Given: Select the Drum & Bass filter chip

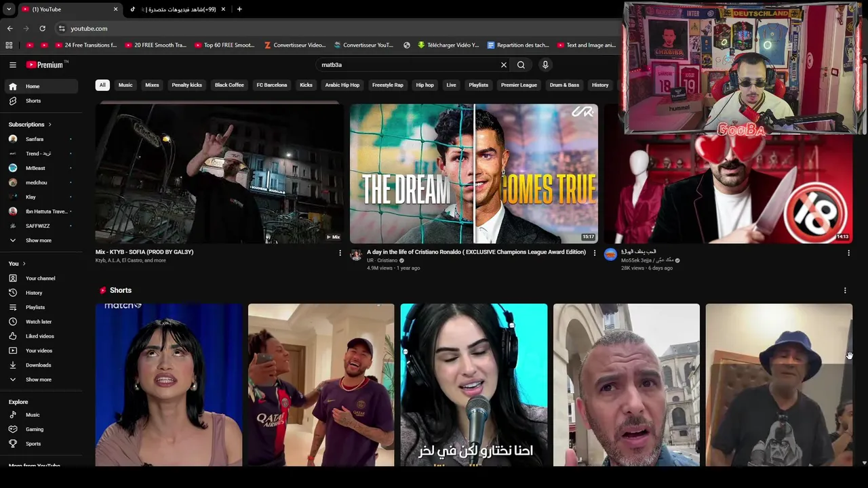Looking at the screenshot, I should 564,85.
